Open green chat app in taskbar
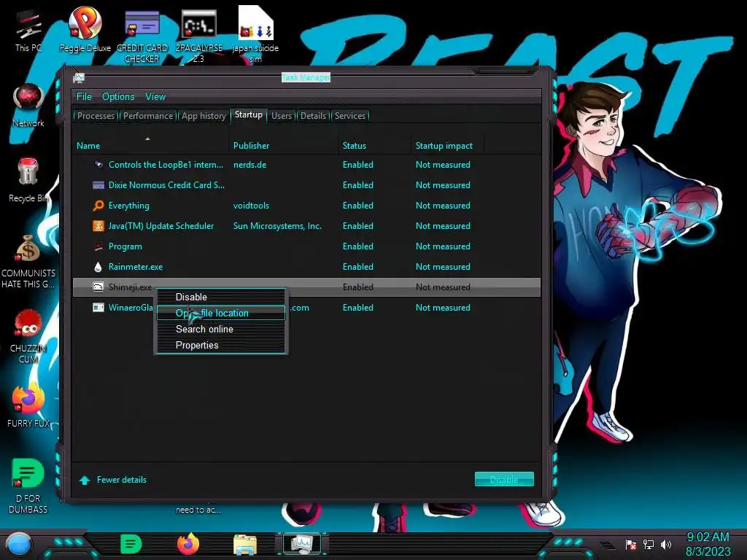Viewport: 747px width, 560px height. (x=131, y=544)
